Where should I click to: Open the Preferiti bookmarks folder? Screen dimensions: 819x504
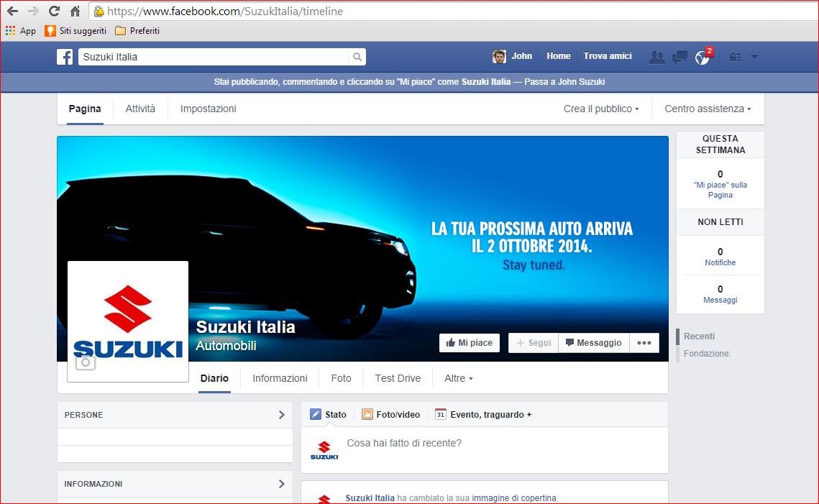(x=137, y=31)
